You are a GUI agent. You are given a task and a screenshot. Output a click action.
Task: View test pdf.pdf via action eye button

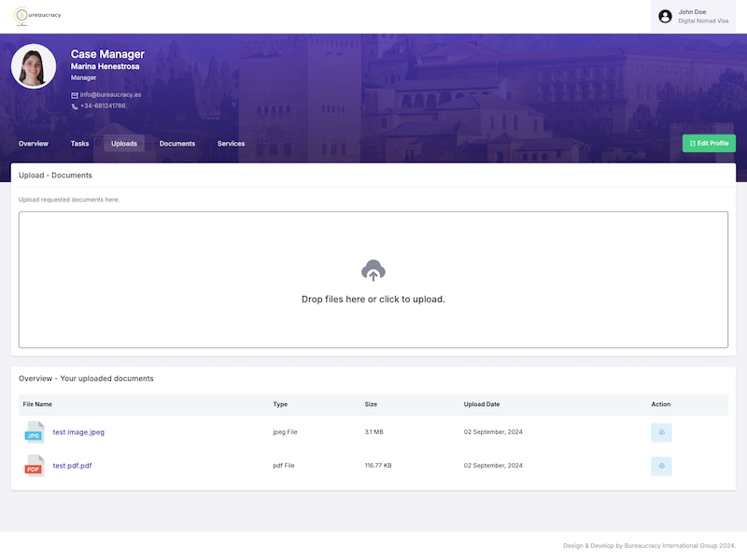[x=661, y=466]
